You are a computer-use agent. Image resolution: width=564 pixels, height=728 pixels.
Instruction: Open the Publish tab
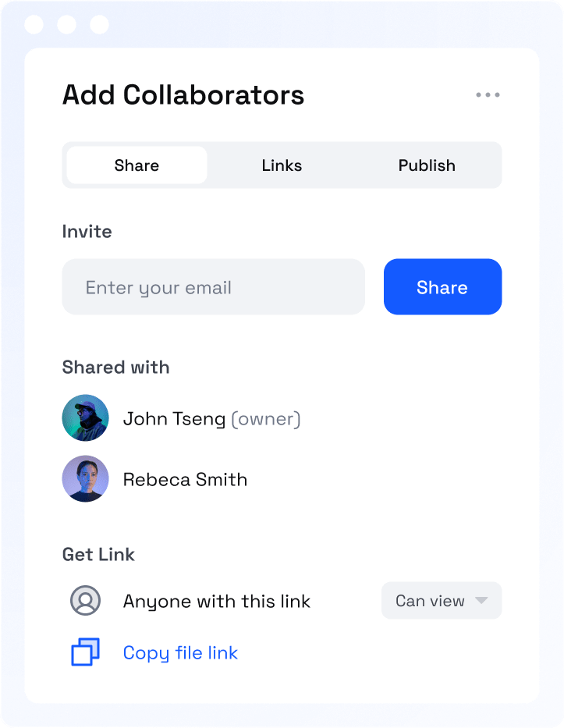427,165
